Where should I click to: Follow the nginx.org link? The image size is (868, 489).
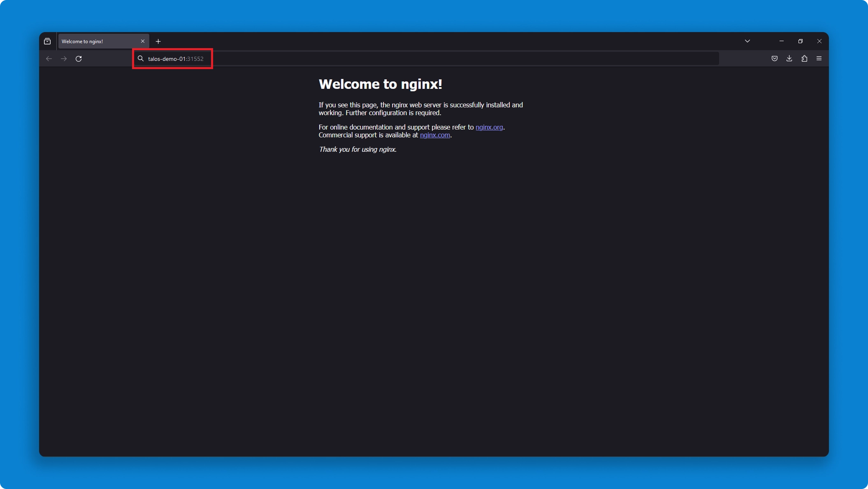[x=489, y=127]
